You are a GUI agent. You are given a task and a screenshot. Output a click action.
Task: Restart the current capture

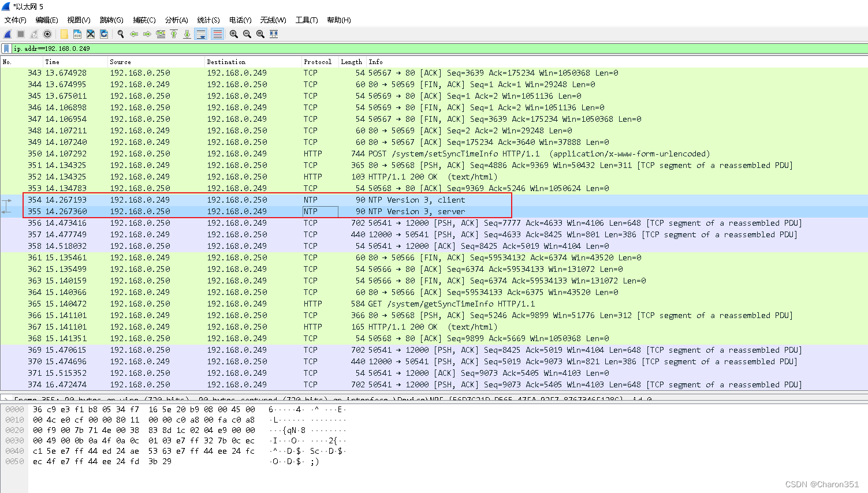[x=34, y=34]
